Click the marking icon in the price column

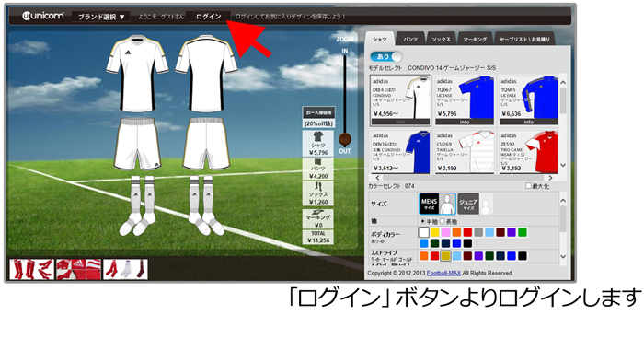coord(318,212)
